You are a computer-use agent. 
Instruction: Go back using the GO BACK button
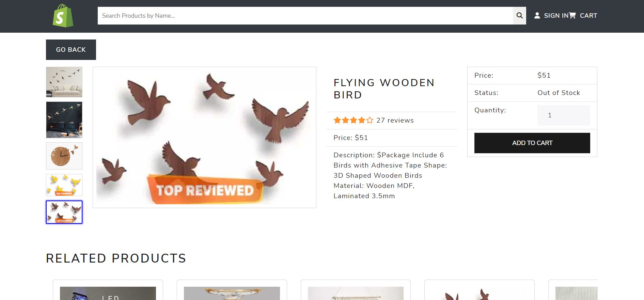(71, 50)
